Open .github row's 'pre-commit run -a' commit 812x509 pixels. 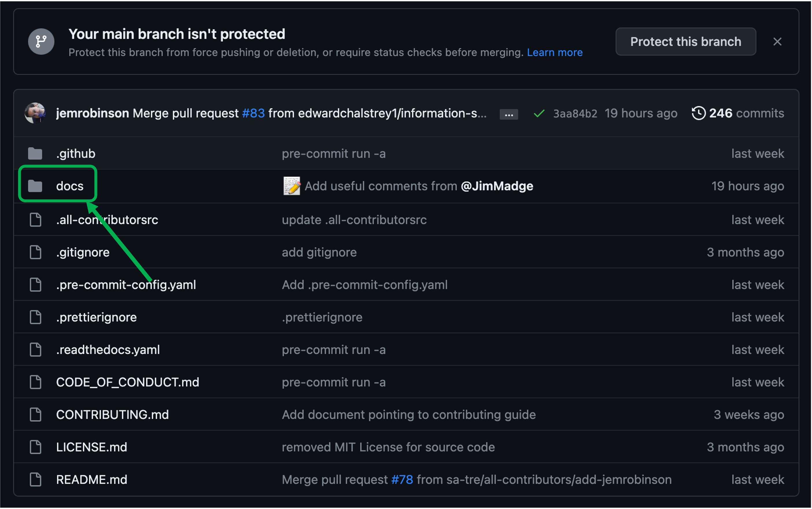[334, 154]
